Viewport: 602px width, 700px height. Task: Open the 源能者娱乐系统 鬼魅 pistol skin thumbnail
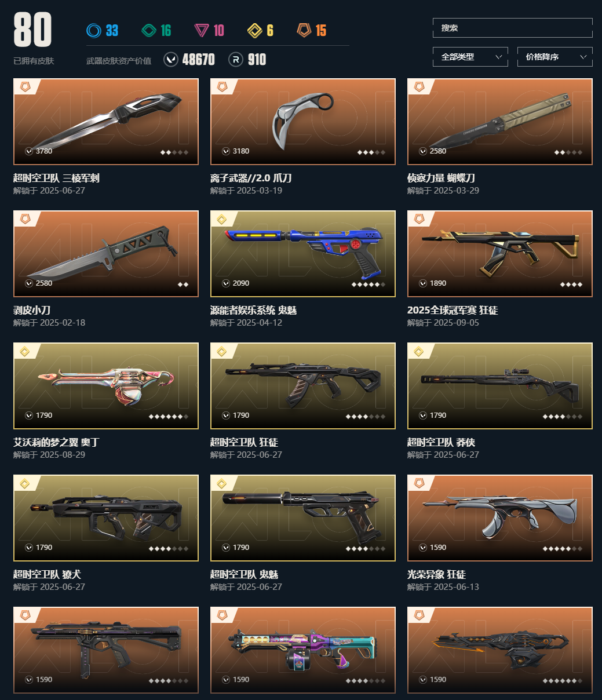tap(303, 254)
